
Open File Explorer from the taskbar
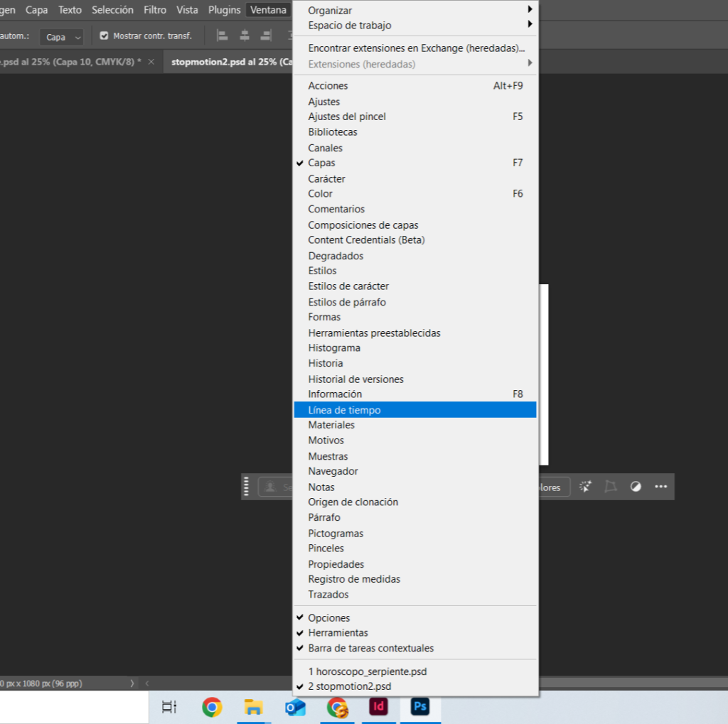[x=253, y=707]
